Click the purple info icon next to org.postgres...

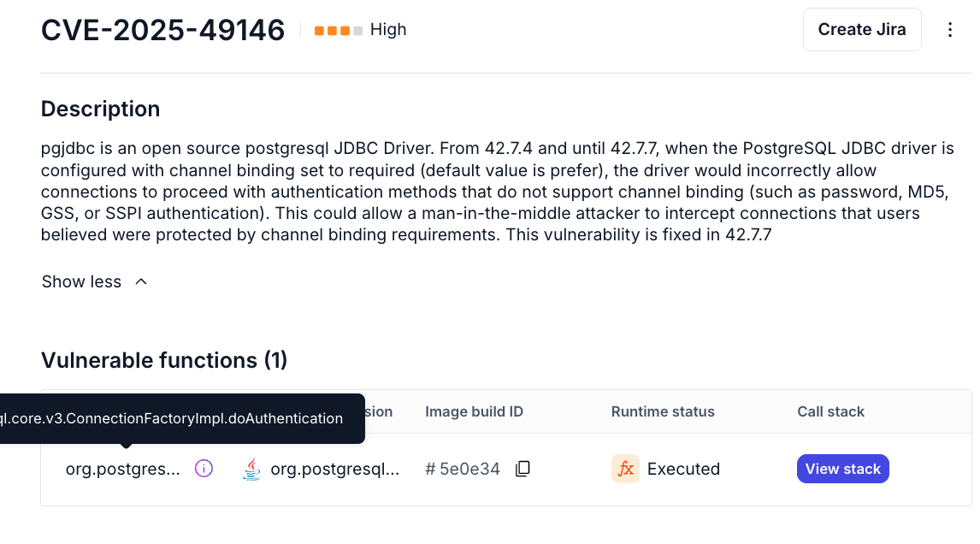(x=204, y=469)
